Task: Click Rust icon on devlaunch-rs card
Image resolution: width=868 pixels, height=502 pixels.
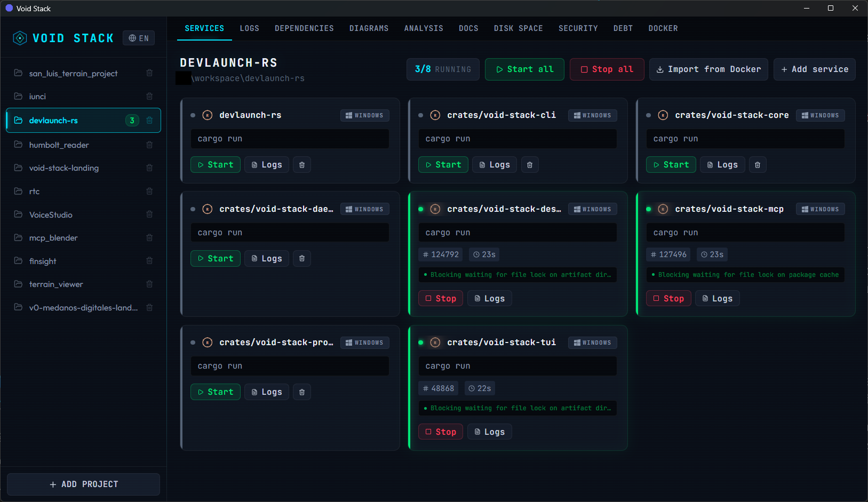Action: (208, 115)
